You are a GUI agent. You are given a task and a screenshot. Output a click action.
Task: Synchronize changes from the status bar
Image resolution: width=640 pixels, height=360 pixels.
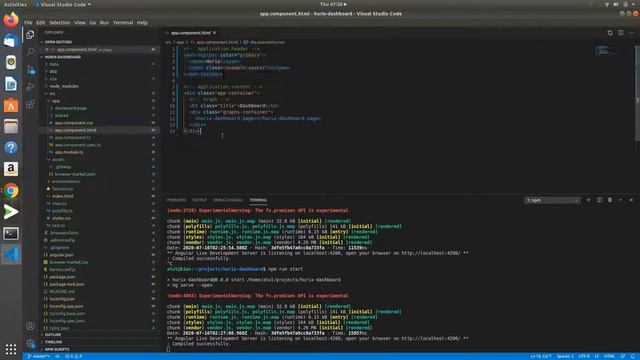[57, 356]
